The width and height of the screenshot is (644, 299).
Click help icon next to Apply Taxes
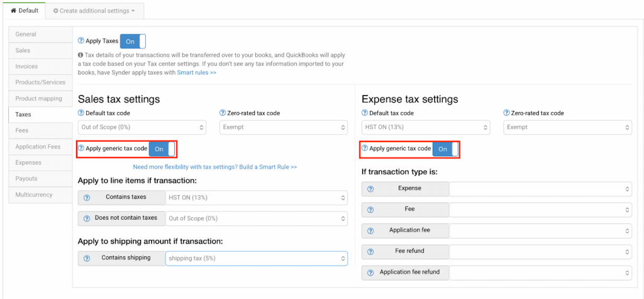tap(81, 41)
